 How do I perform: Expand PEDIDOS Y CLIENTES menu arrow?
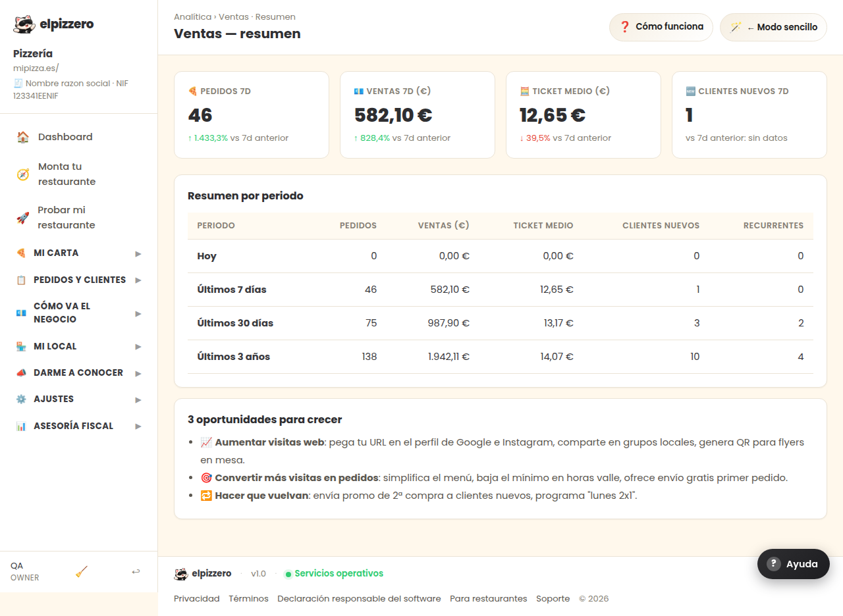pyautogui.click(x=138, y=280)
